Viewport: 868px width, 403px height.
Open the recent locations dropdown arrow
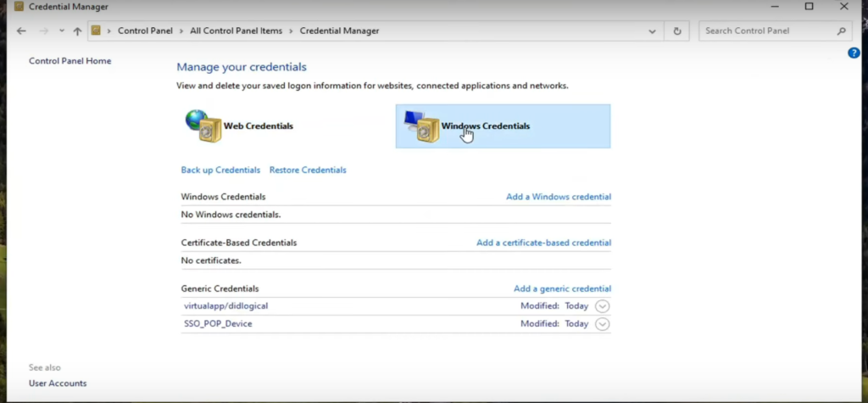(x=61, y=31)
